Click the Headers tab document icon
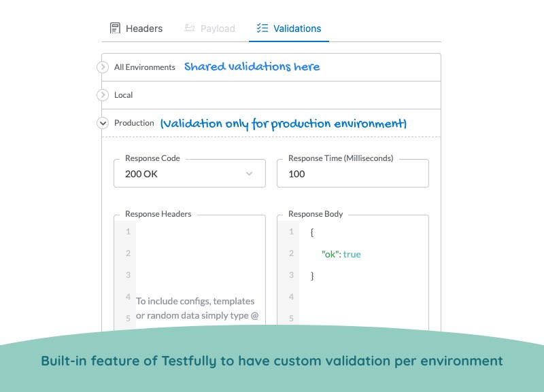The width and height of the screenshot is (544, 392). coord(115,28)
